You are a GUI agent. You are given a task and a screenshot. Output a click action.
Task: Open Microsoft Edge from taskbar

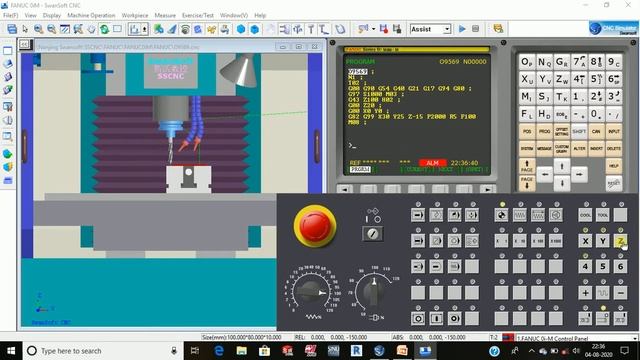point(219,351)
